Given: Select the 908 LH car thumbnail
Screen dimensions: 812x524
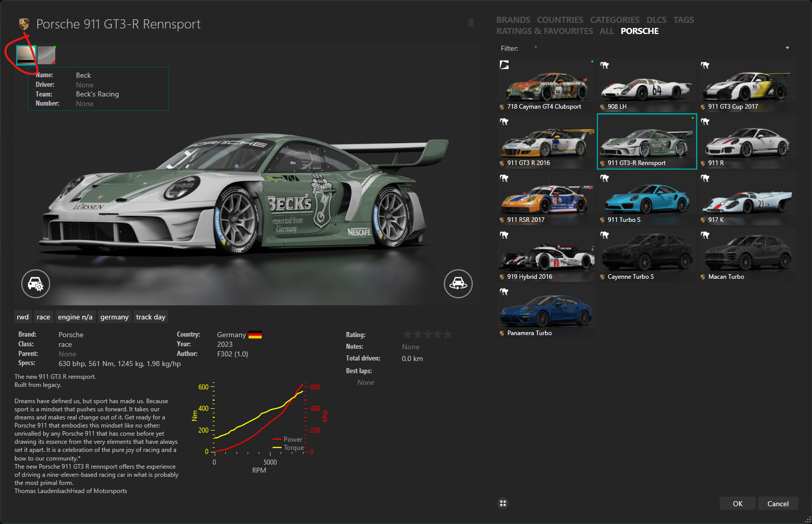Looking at the screenshot, I should 647,85.
